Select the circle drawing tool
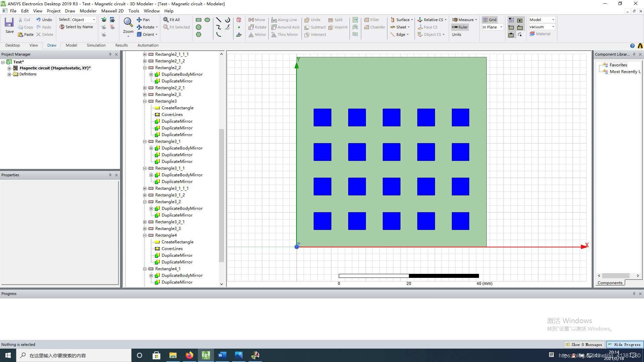644x362 pixels. (x=199, y=27)
